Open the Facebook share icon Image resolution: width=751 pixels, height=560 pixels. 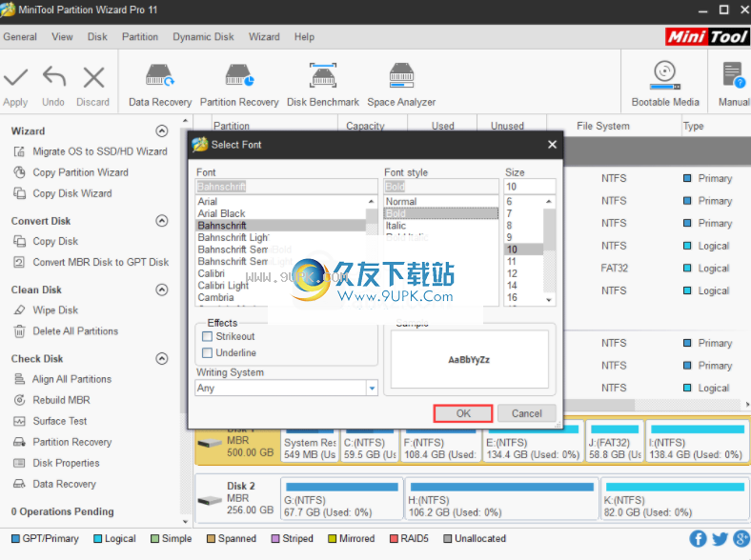pyautogui.click(x=698, y=539)
